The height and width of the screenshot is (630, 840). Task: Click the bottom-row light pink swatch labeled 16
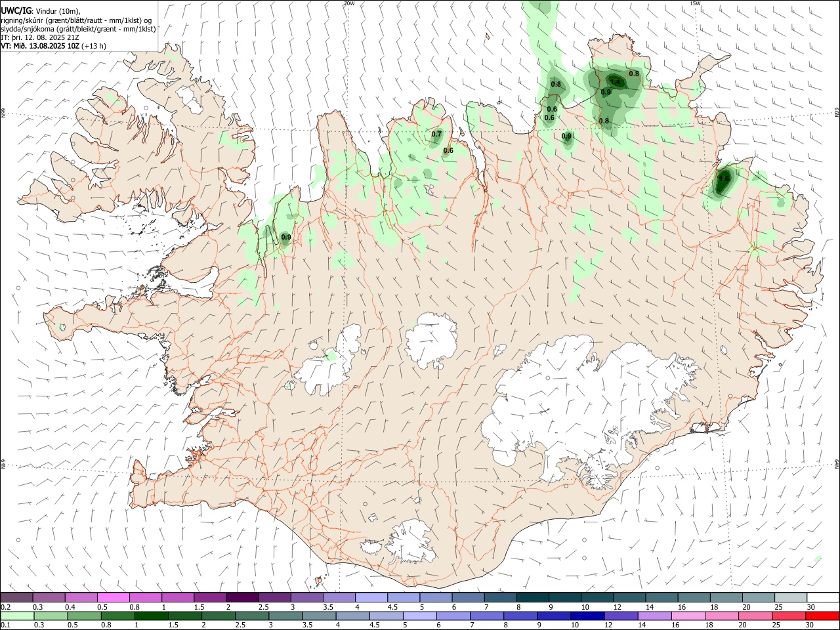pos(688,616)
